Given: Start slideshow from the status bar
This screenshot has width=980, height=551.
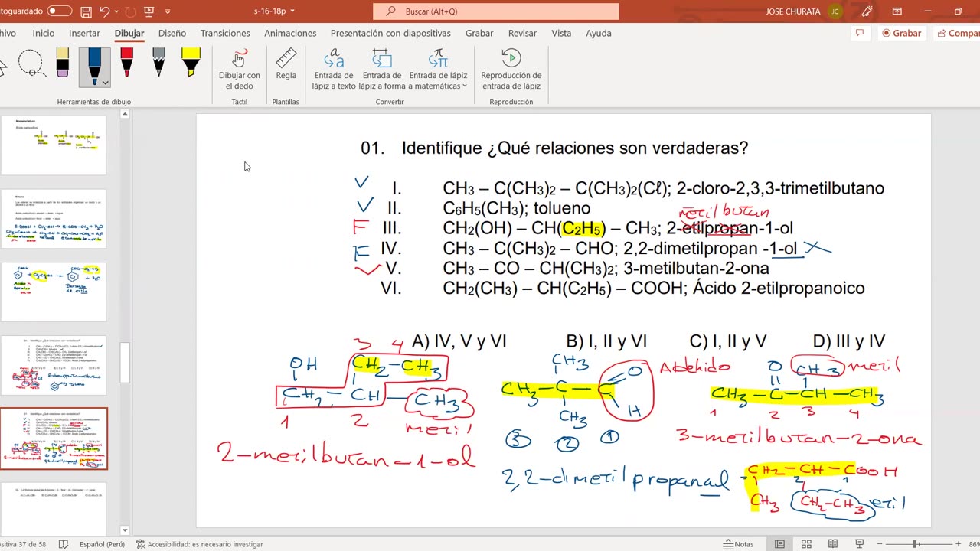Looking at the screenshot, I should point(859,544).
